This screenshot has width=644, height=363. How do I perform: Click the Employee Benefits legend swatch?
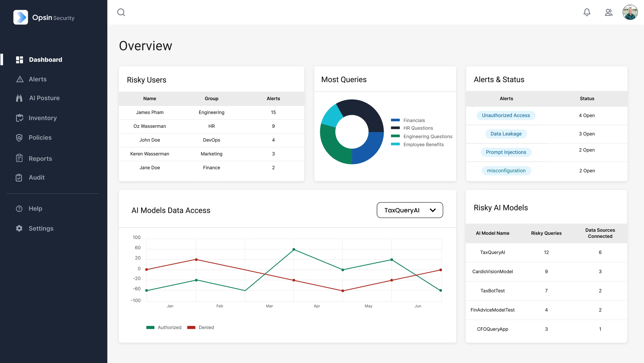pyautogui.click(x=395, y=144)
